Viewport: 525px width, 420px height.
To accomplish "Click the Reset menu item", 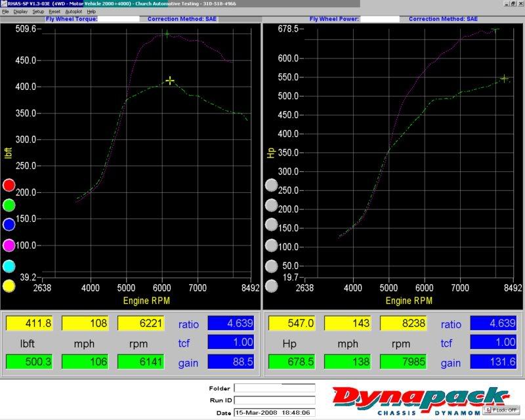I will 54,12.
